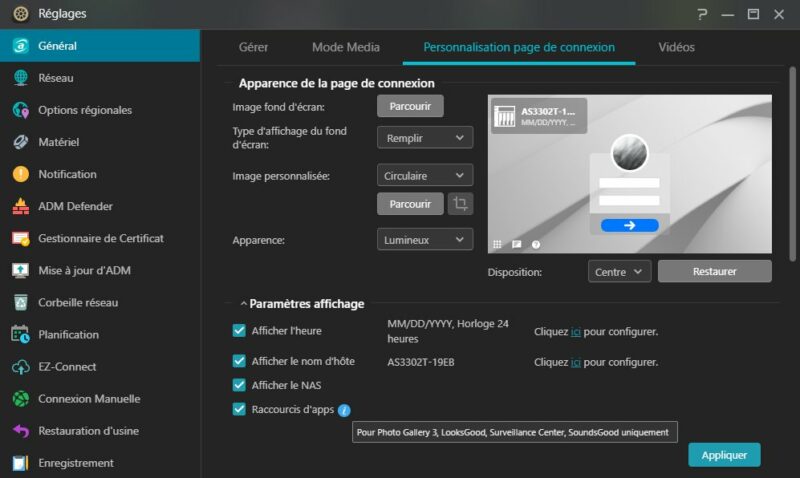
Task: Select the Corbeille réseau recycle icon
Action: click(x=20, y=302)
